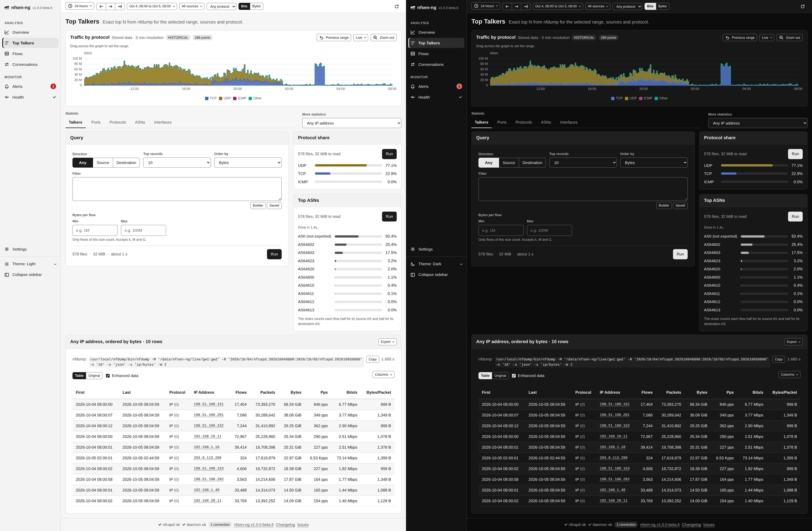Click Zoom out magnifier button, light theme graph

383,38
